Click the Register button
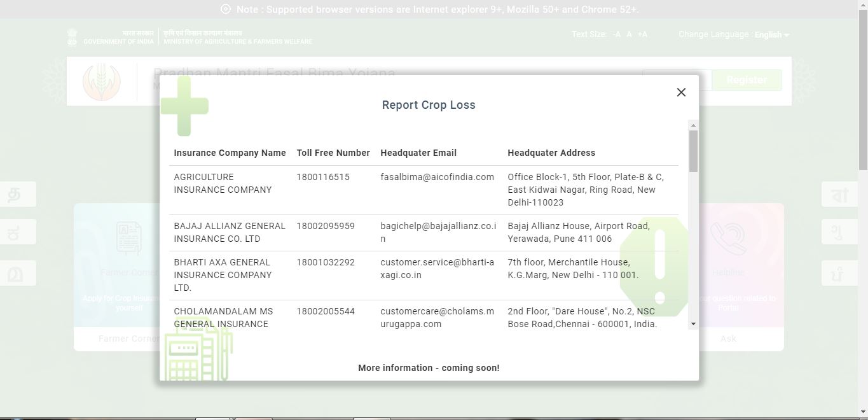 747,80
